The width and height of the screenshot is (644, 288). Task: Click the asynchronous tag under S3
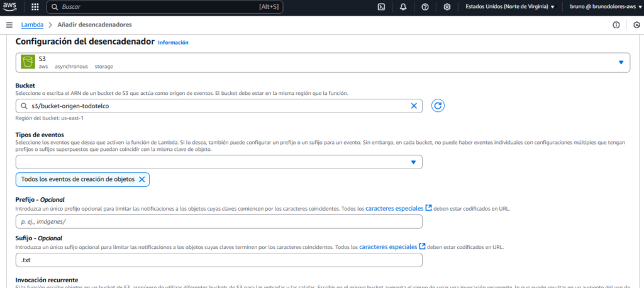72,66
